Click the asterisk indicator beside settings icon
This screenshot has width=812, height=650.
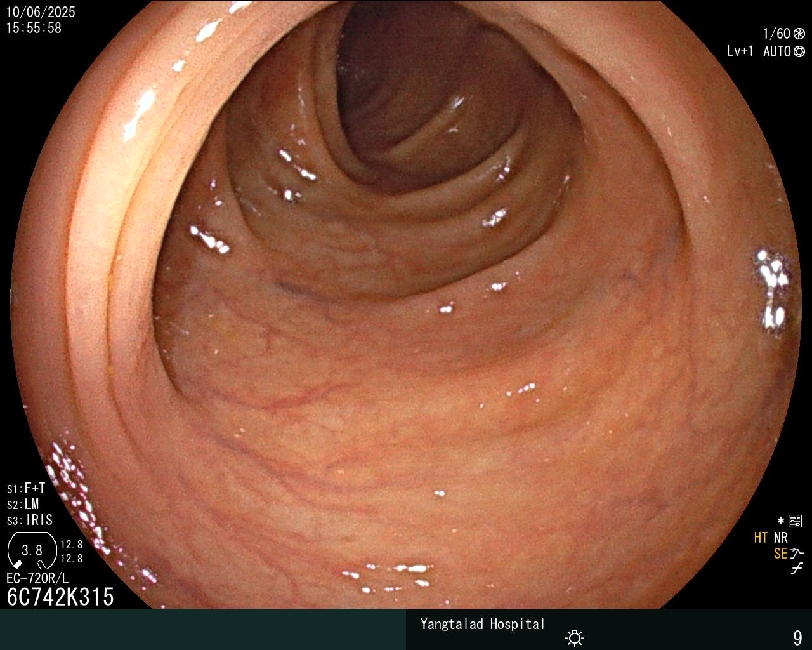[x=781, y=521]
